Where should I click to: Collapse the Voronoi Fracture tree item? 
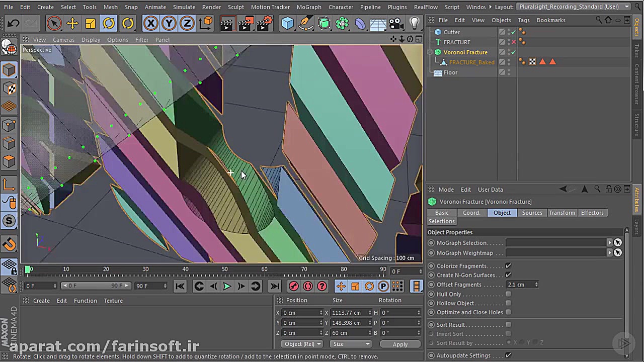tap(430, 52)
